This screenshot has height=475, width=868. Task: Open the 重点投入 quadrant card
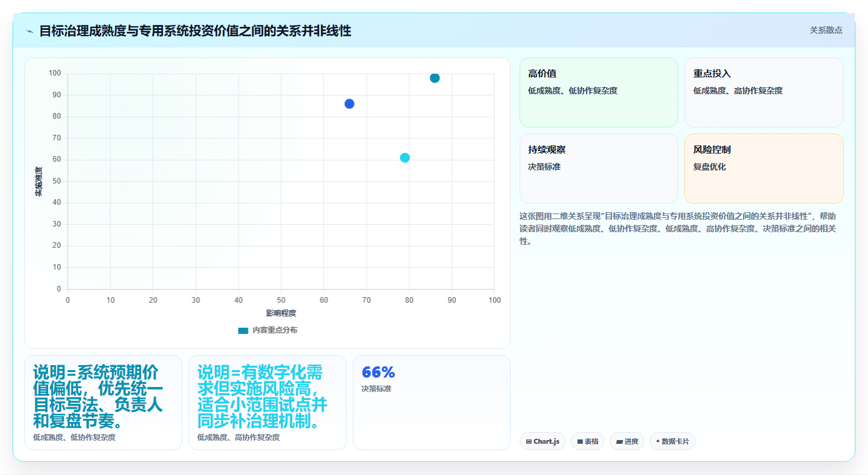click(764, 92)
